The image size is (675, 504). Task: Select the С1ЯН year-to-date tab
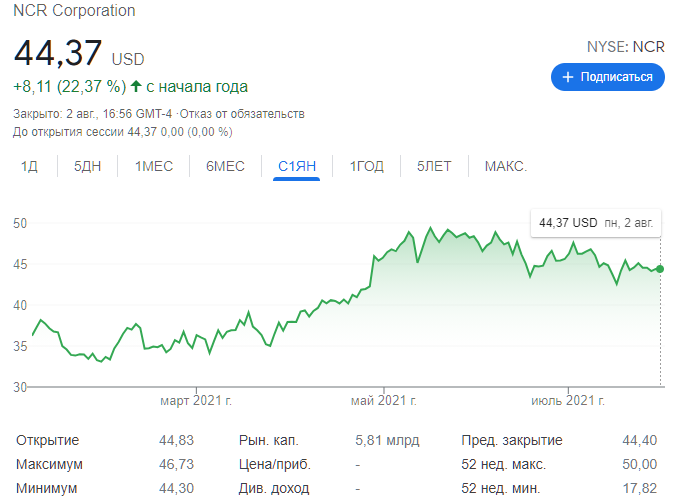(x=297, y=167)
